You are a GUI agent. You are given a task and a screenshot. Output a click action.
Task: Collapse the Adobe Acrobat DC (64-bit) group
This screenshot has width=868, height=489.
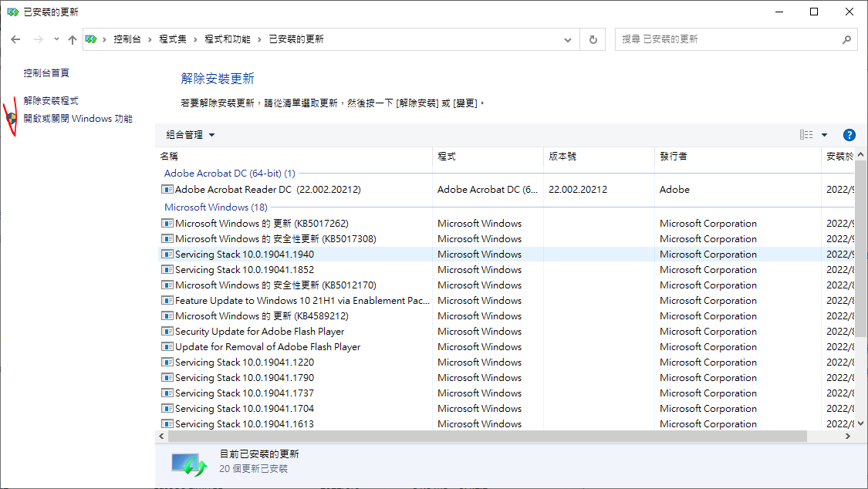[x=229, y=173]
